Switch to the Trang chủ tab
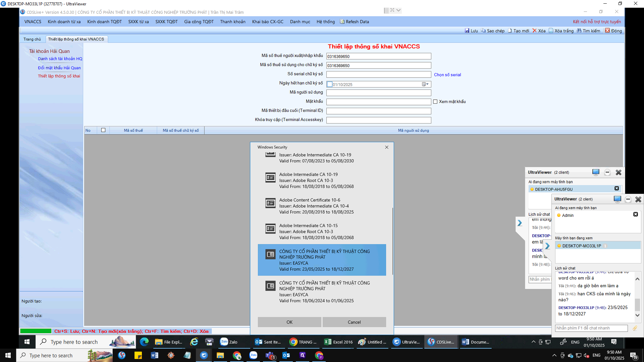 click(32, 39)
